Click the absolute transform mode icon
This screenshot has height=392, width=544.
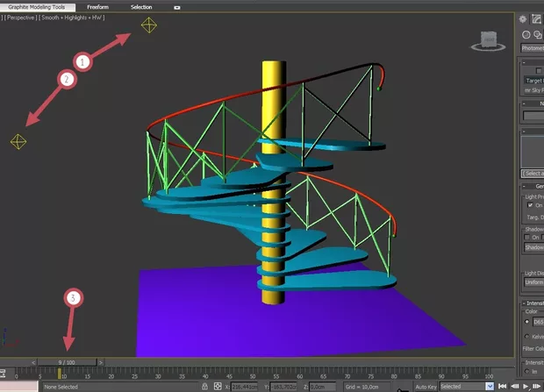click(217, 386)
